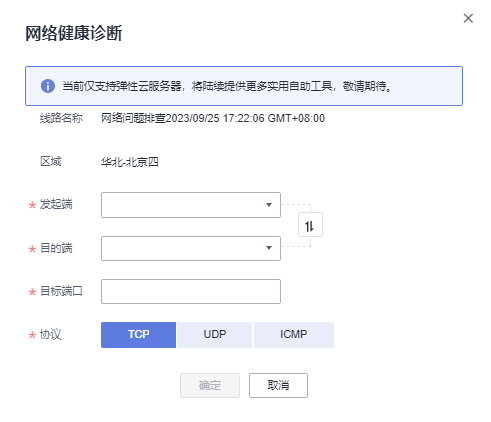
Task: Select the TCP protocol option
Action: tap(138, 335)
